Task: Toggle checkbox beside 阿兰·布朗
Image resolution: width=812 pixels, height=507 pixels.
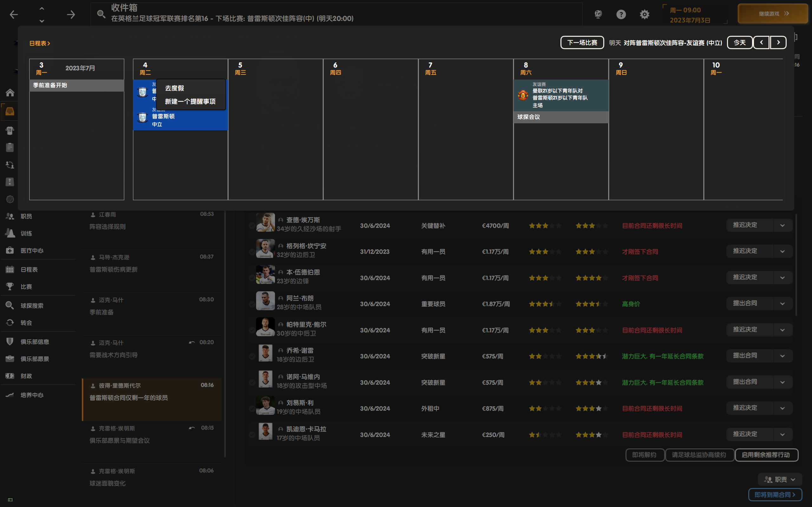Action: pos(252,304)
